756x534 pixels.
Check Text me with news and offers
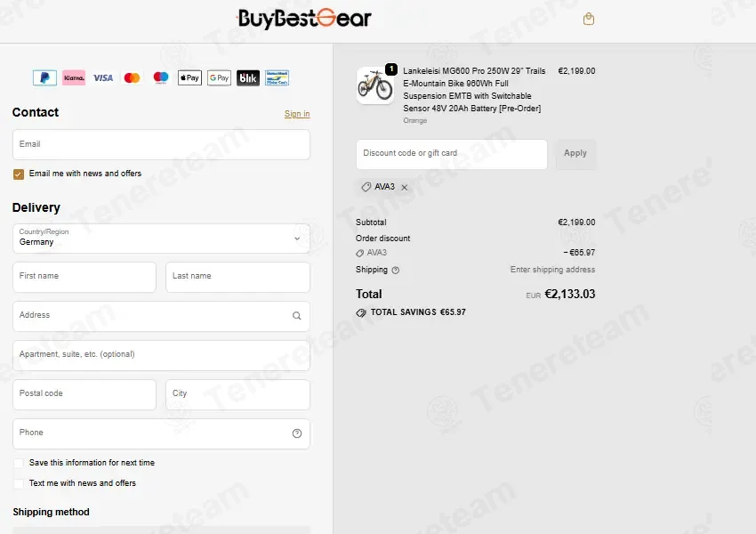click(x=19, y=483)
